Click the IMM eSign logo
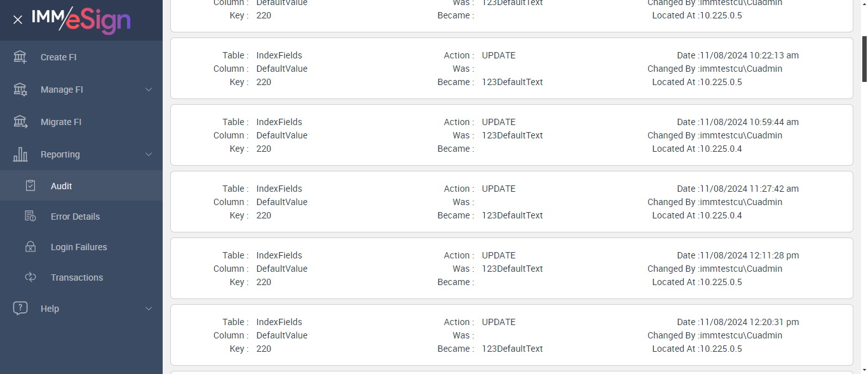868x374 pixels. tap(81, 20)
